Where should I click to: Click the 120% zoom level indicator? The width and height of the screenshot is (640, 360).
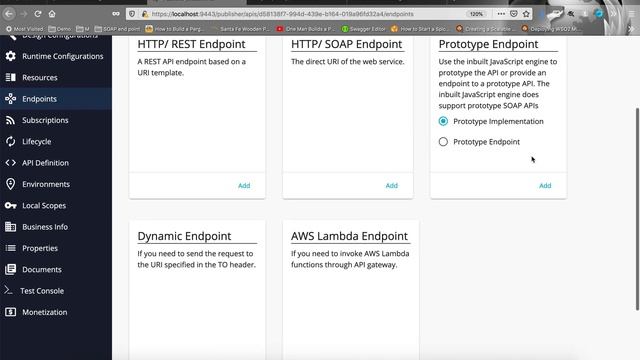point(476,14)
